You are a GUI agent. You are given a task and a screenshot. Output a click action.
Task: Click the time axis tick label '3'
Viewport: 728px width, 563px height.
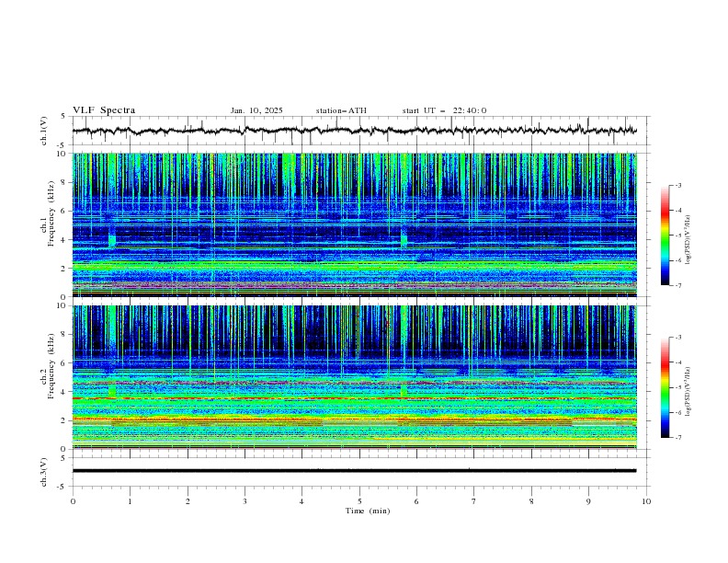click(x=245, y=501)
